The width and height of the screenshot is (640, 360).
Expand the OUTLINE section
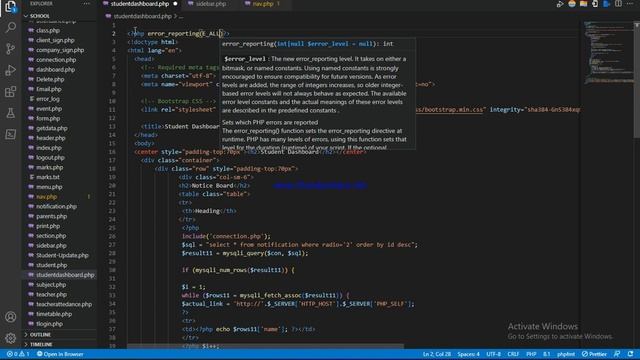pos(40,334)
